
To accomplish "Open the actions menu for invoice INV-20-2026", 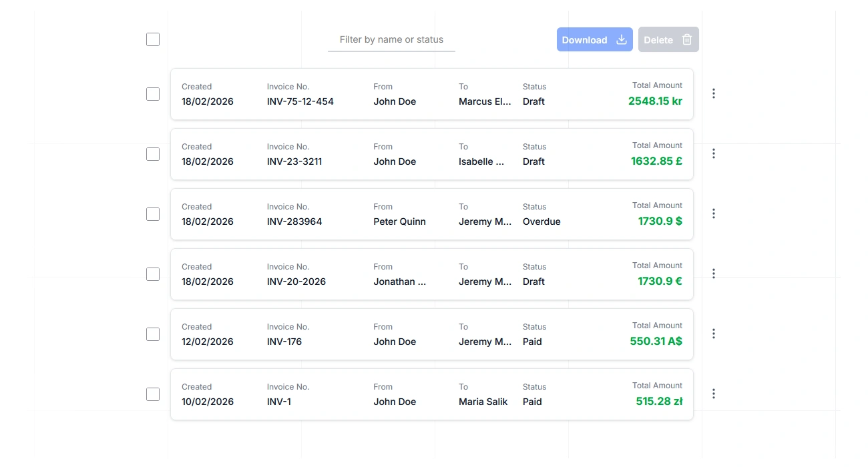I will click(713, 274).
